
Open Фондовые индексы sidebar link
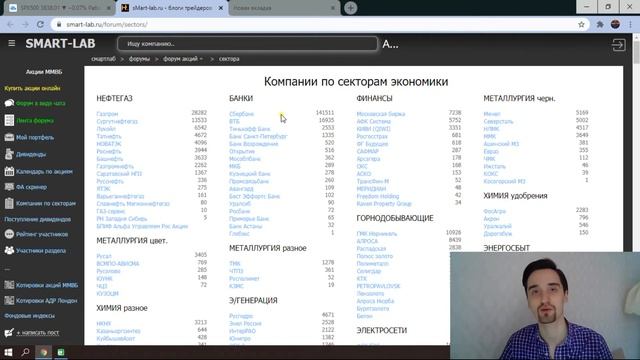[x=29, y=316]
